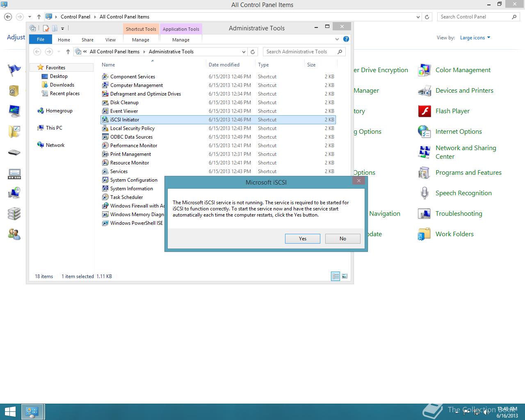Open Troubleshooting icon in Control Panel

[x=424, y=214]
